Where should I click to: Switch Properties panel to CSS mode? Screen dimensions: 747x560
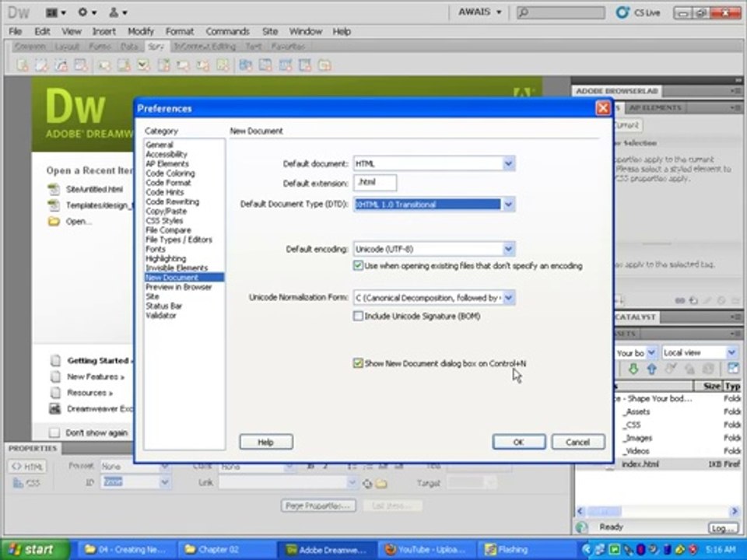(x=26, y=483)
